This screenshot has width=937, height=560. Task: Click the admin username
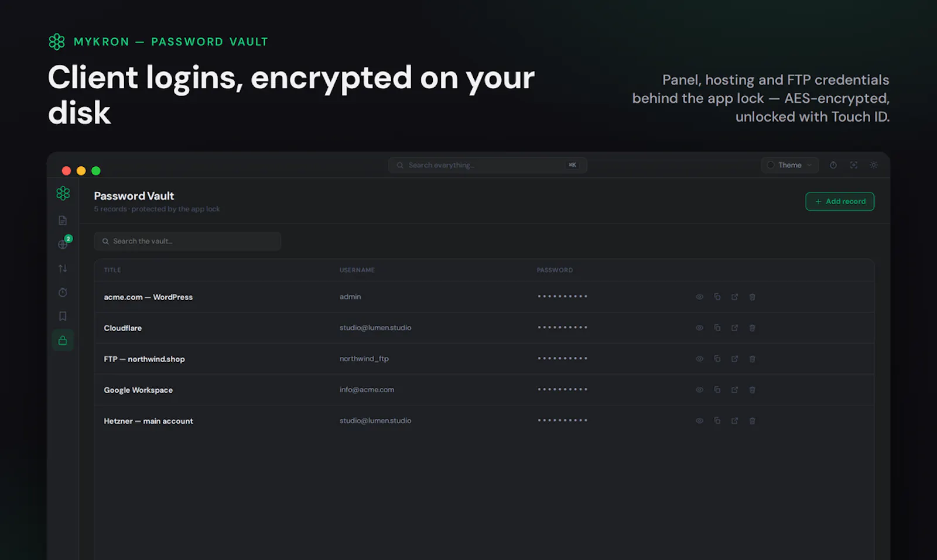click(x=350, y=297)
